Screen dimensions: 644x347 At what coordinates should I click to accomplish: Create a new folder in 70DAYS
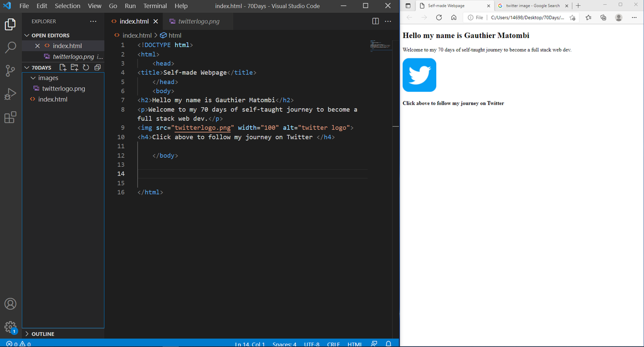pyautogui.click(x=74, y=68)
